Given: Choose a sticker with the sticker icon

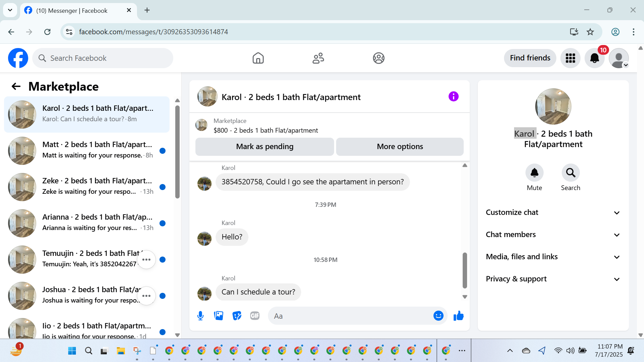Looking at the screenshot, I should [237, 316].
